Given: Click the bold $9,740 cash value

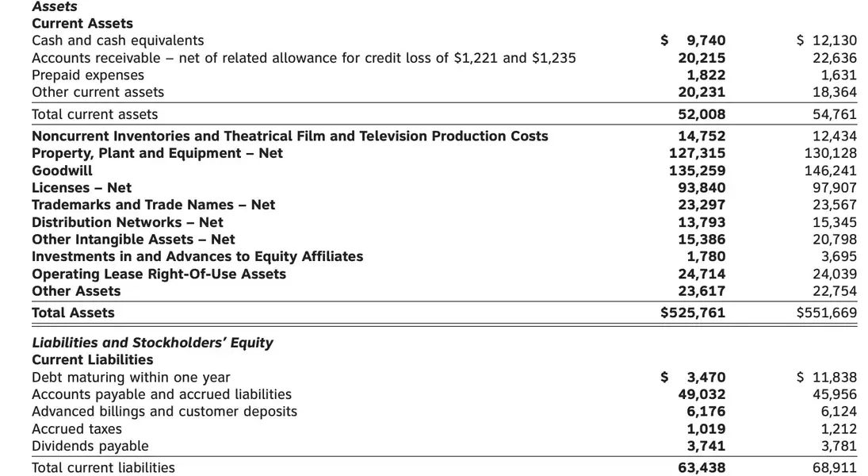Looking at the screenshot, I should coord(694,40).
